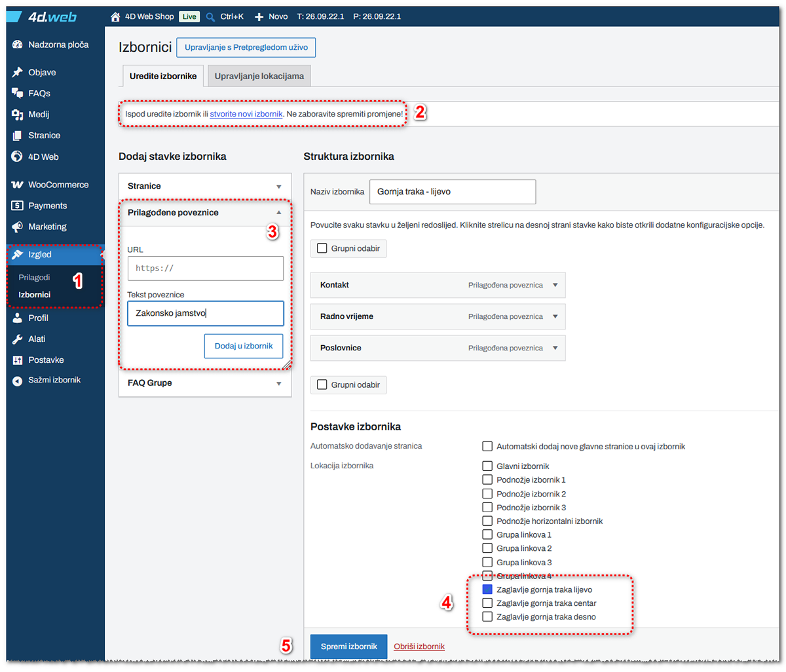Open Nadzorna ploča dashboard icon
The image size is (786, 672).
click(18, 45)
